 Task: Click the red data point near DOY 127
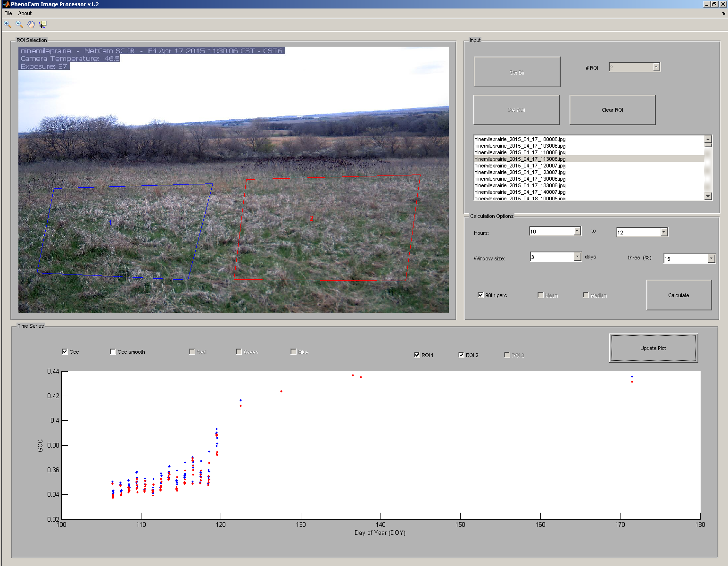(x=281, y=391)
